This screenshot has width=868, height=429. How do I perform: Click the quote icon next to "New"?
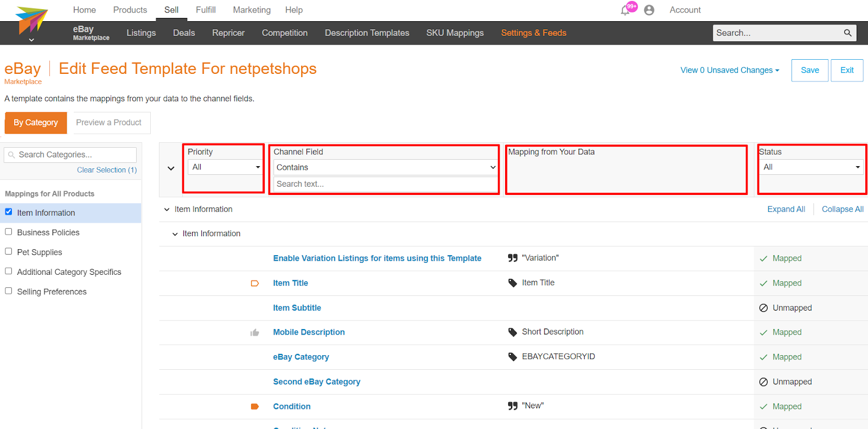513,406
